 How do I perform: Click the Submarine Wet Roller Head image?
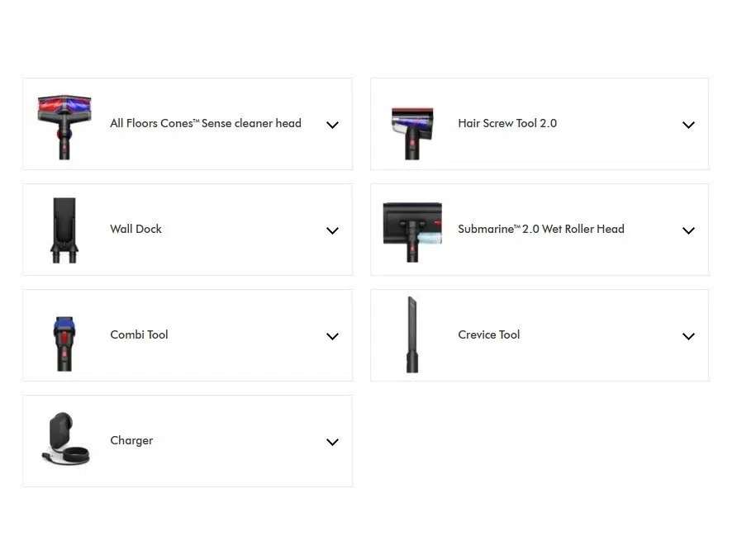(412, 232)
